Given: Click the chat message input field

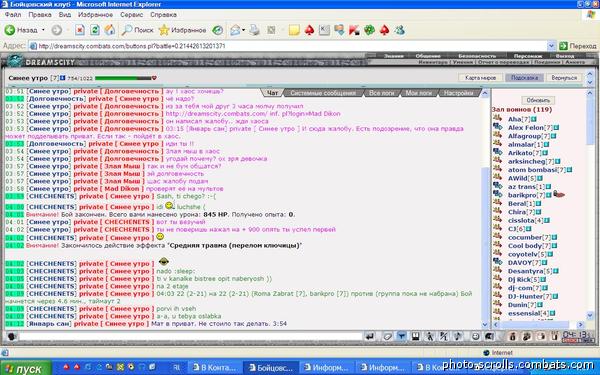Looking at the screenshot, I should [190, 336].
